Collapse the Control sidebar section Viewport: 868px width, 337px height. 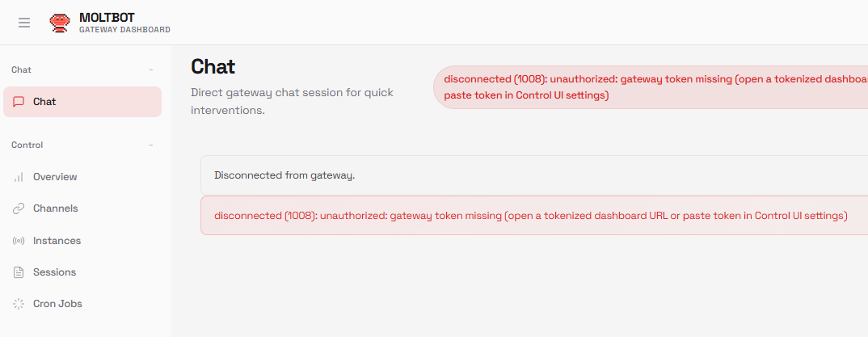[x=151, y=145]
